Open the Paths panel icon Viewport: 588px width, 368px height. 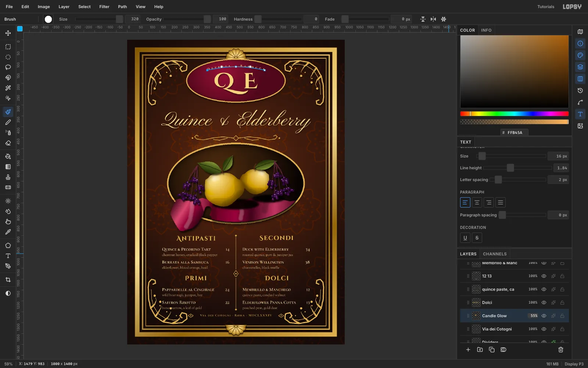click(580, 102)
